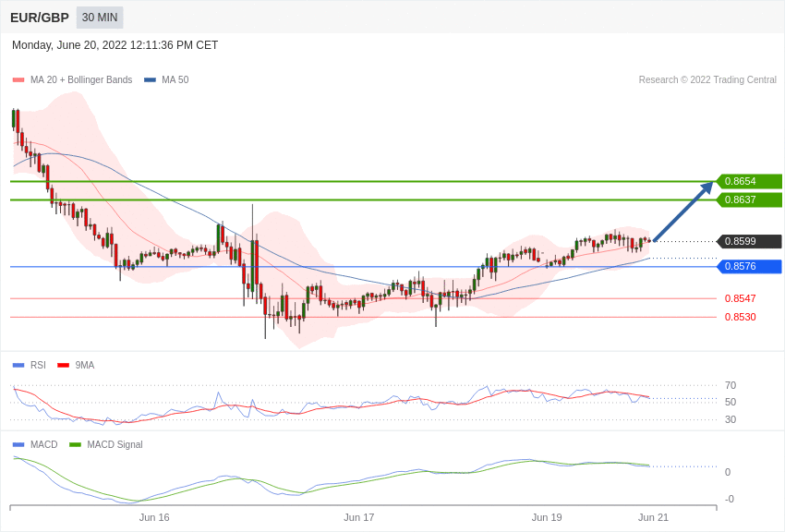Click the RSI legend blue swatch

[18, 366]
